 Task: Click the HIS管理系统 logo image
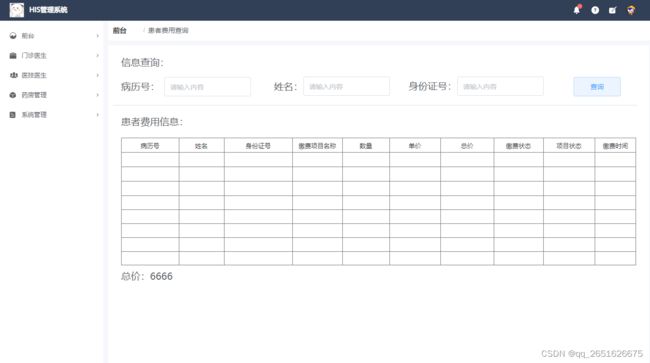(17, 10)
